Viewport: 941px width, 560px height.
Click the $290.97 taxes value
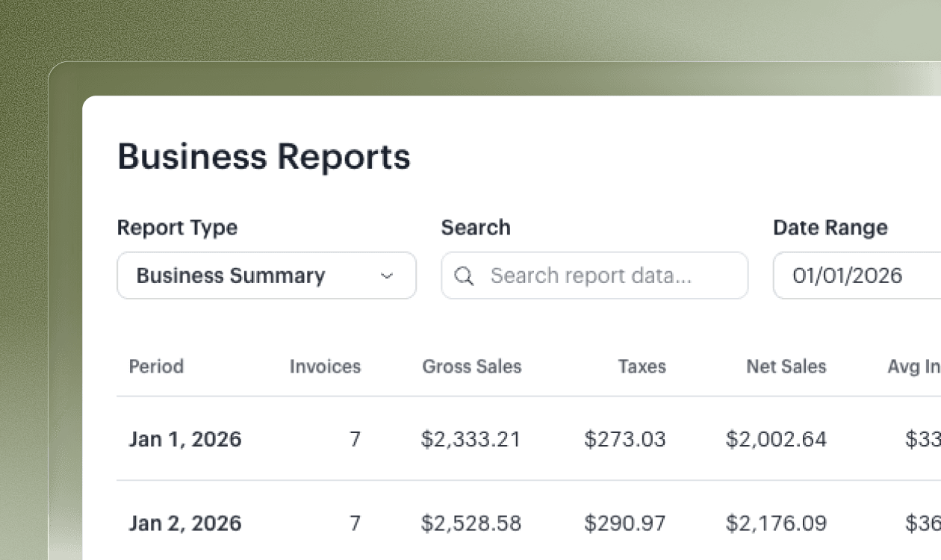pos(625,523)
